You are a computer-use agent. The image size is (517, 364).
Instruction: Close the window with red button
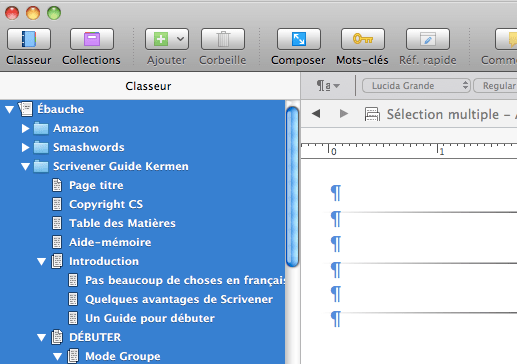[x=12, y=13]
